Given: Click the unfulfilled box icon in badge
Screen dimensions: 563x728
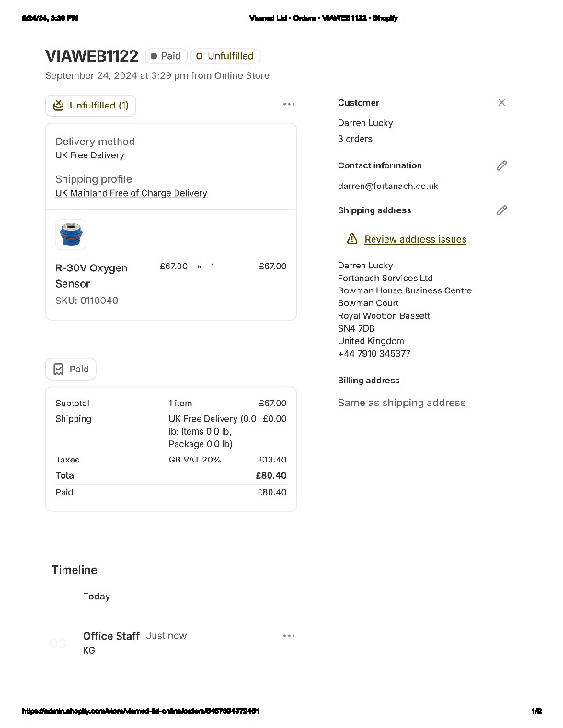Looking at the screenshot, I should pos(59,106).
